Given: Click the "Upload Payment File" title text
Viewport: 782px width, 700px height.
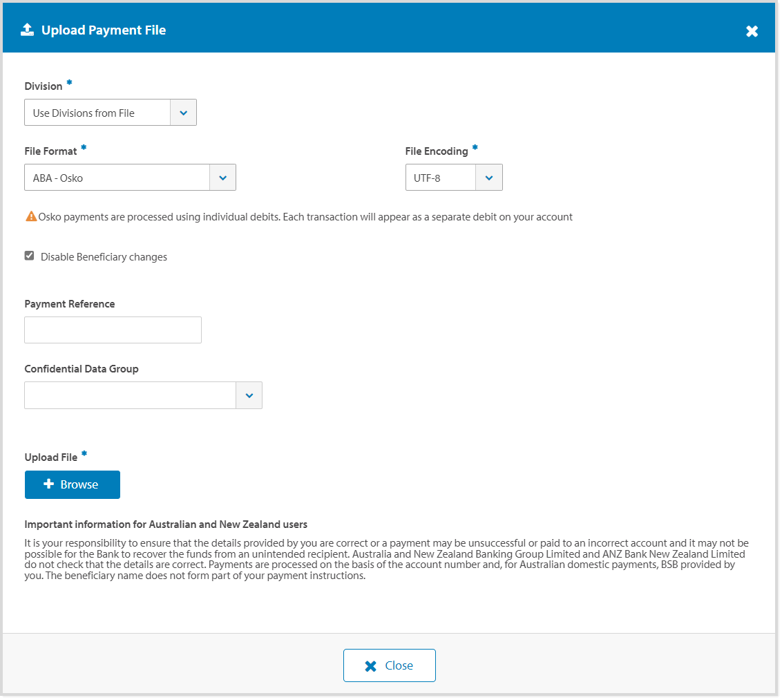Looking at the screenshot, I should tap(104, 30).
